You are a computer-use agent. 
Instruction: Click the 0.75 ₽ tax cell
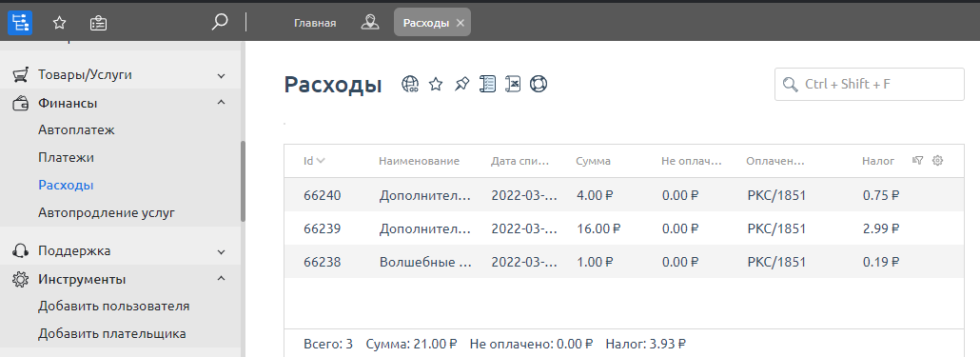(x=881, y=195)
